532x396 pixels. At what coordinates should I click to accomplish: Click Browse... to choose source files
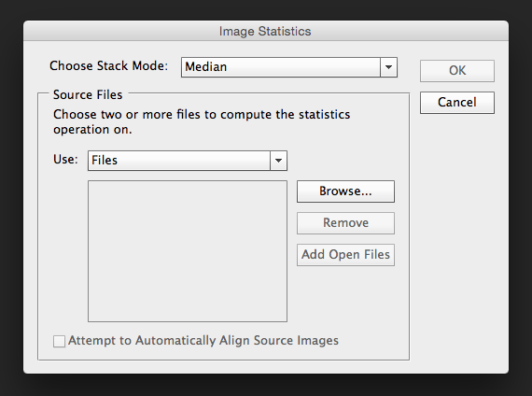click(345, 191)
